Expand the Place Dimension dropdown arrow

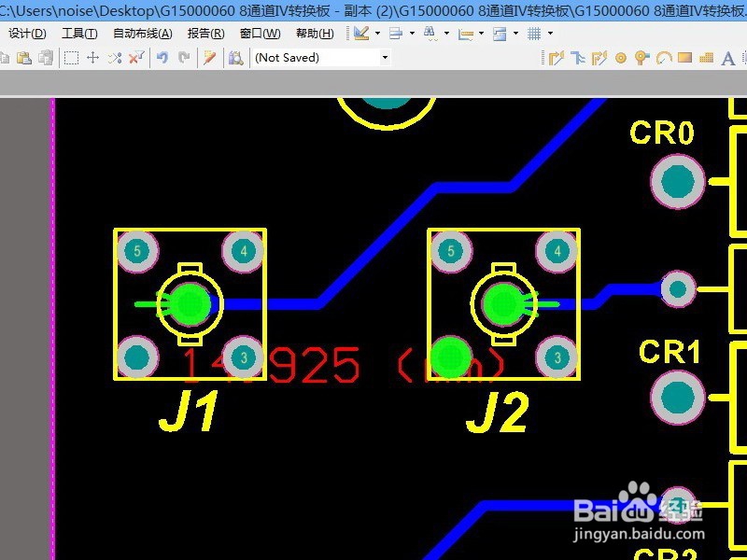[481, 34]
